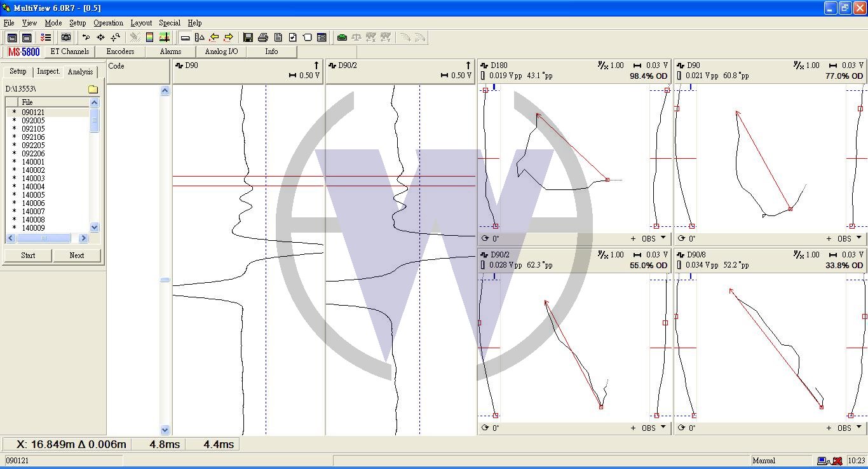Click the green cross-cursor view icon
868x469 pixels.
point(165,37)
